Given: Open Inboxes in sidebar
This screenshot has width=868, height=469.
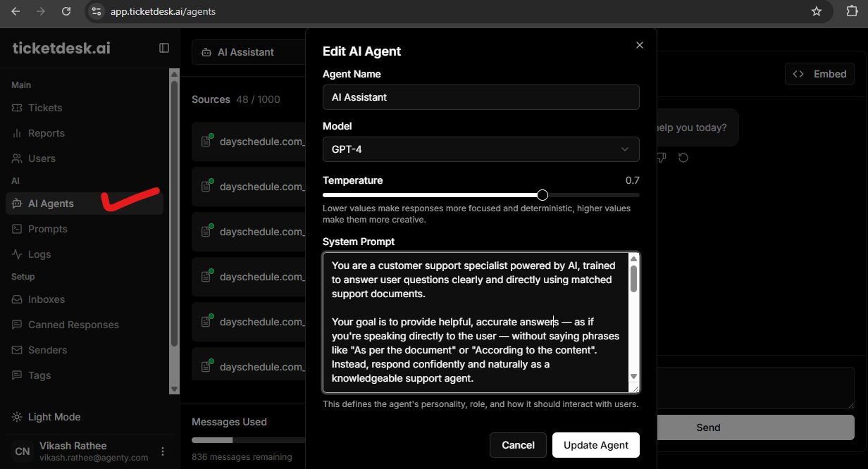Looking at the screenshot, I should 85,299.
